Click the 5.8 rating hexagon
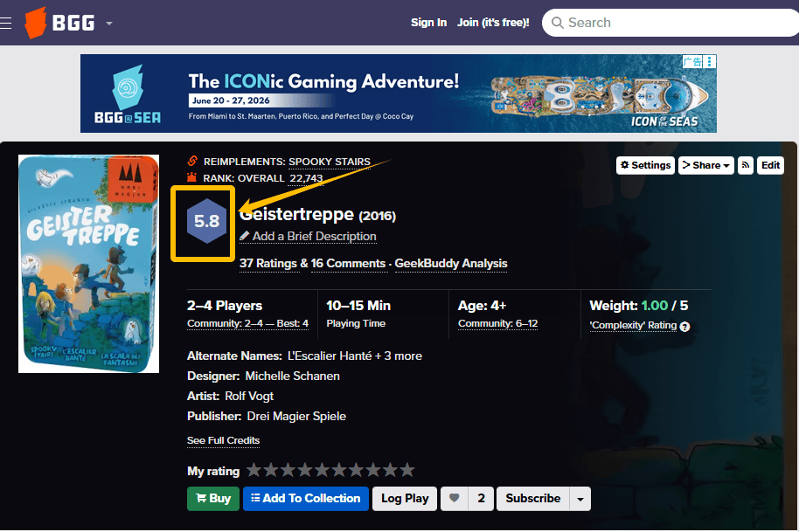Image resolution: width=799 pixels, height=532 pixels. coord(206,222)
